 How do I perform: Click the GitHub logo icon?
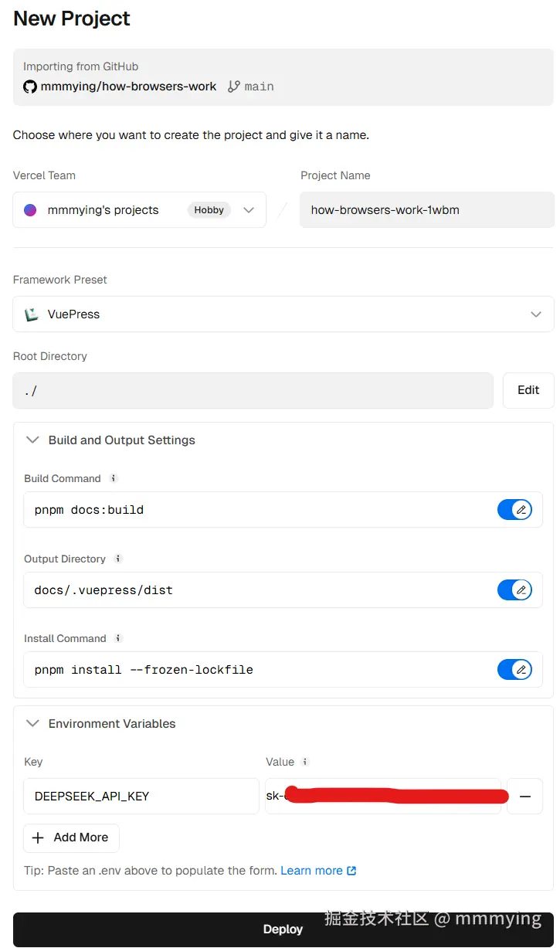point(30,87)
